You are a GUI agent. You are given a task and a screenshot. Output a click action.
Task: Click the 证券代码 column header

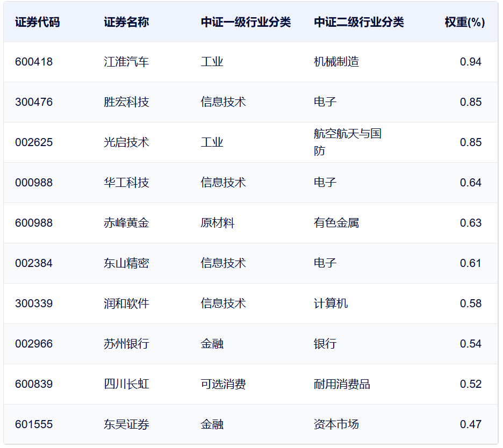click(37, 22)
